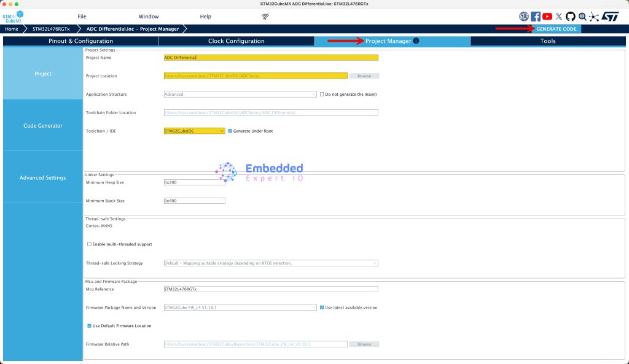Click the 10-year anniversary badge icon
Image resolution: width=629 pixels, height=364 pixels.
(524, 17)
